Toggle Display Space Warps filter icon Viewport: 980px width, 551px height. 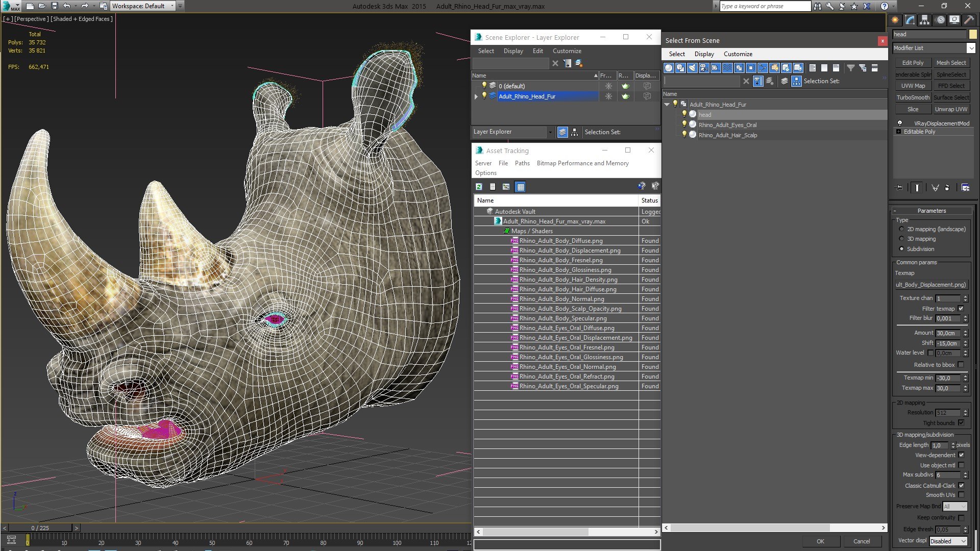[727, 68]
